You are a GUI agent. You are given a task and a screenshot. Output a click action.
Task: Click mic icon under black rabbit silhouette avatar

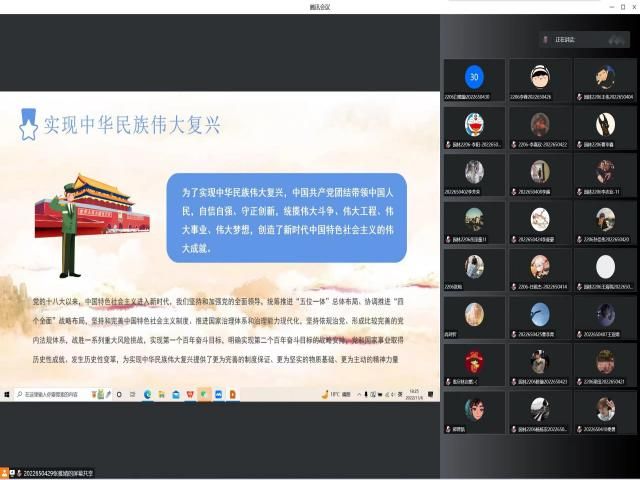pos(579,144)
